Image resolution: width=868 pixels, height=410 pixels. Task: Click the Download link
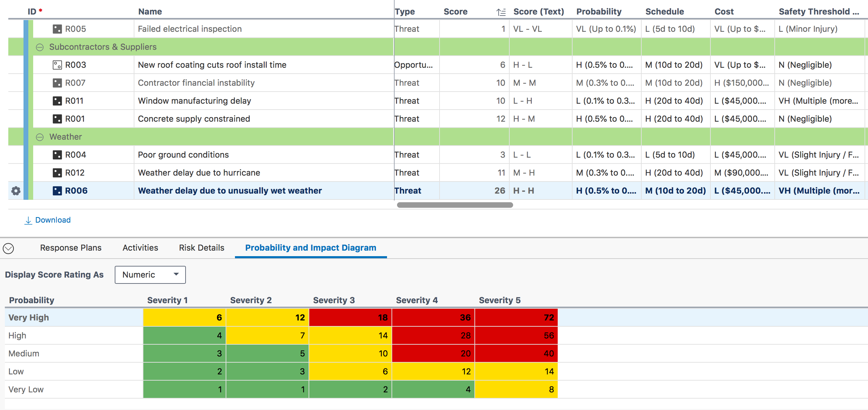53,220
